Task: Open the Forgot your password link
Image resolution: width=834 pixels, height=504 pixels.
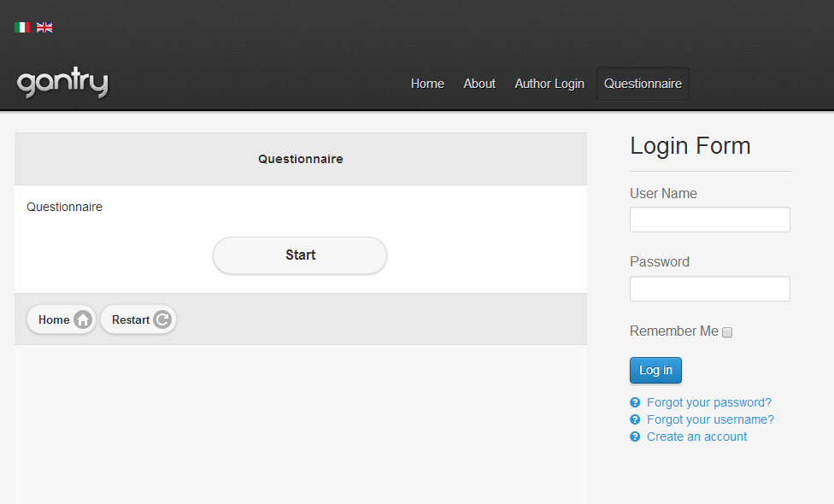Action: (709, 402)
